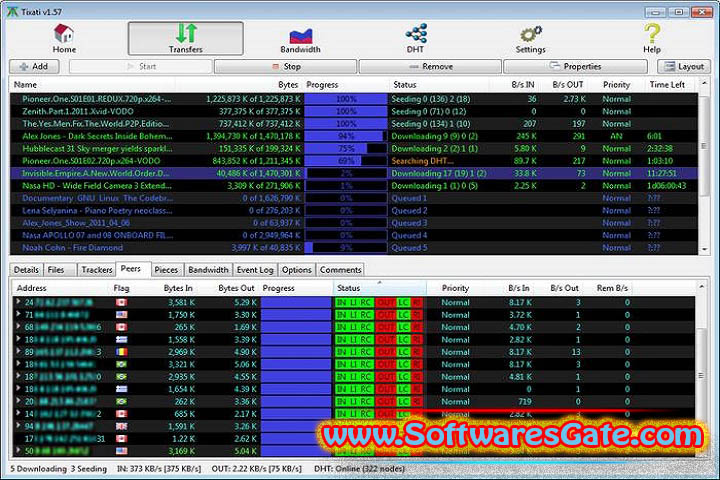Expand the peer row starting with 89
The height and width of the screenshot is (480, 720).
click(x=18, y=351)
